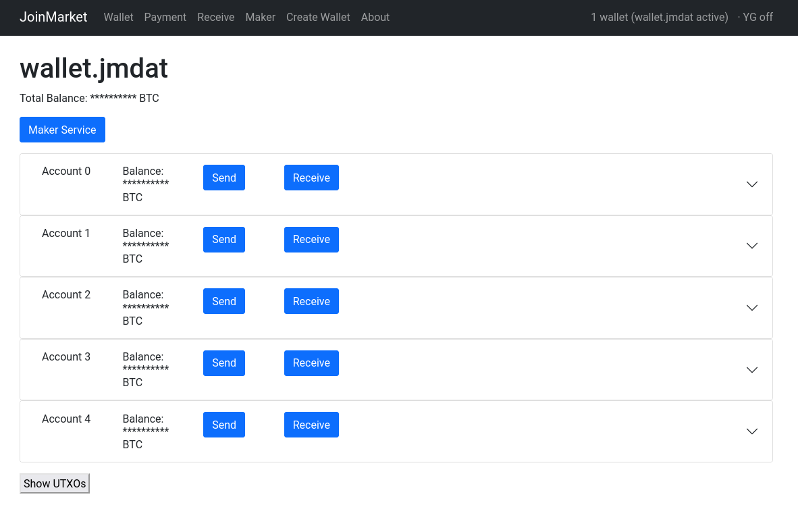The height and width of the screenshot is (532, 798).
Task: Open the Payment page
Action: coord(165,17)
